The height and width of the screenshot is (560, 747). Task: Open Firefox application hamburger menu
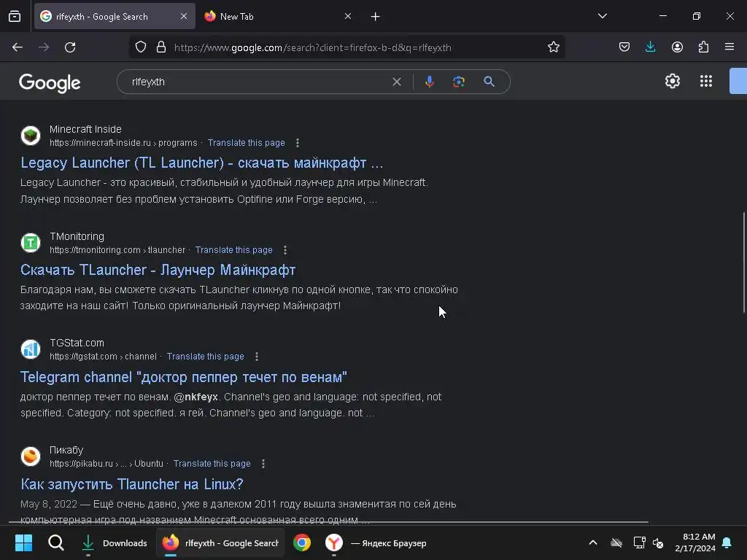[x=729, y=47]
